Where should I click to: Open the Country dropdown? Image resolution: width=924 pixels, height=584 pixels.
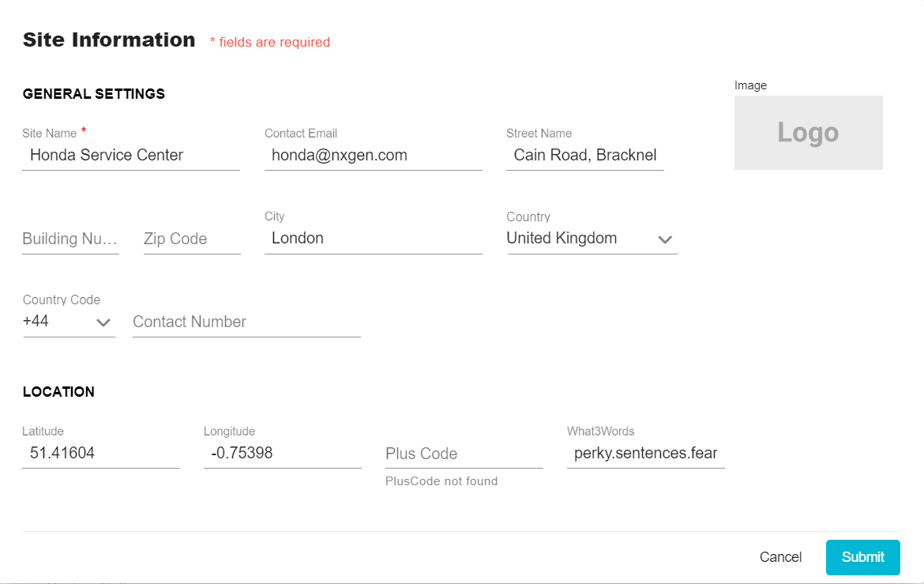[592, 239]
